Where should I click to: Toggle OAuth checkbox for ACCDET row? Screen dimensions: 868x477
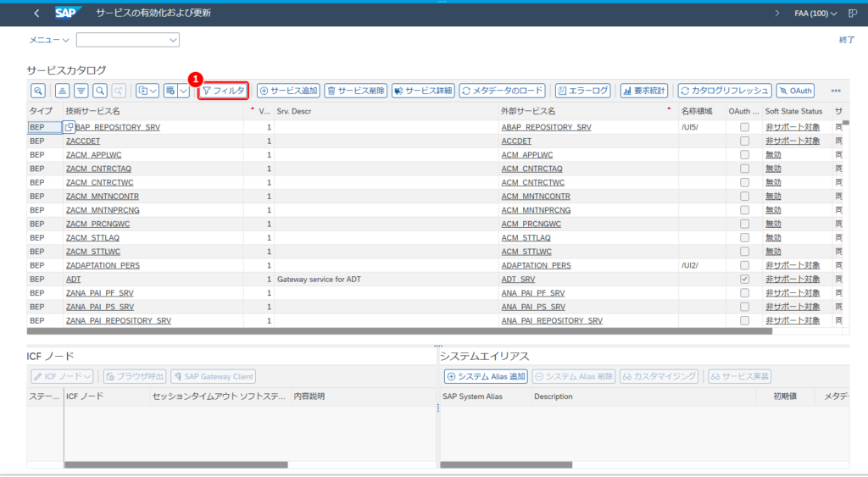click(x=744, y=141)
